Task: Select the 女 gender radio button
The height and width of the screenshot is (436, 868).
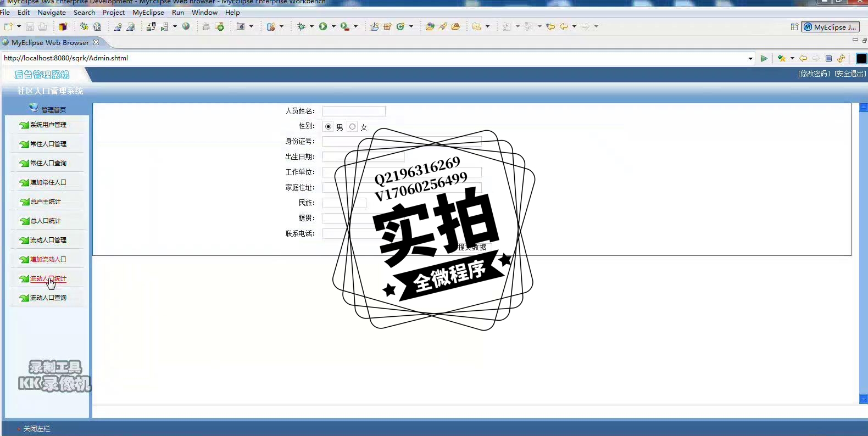Action: click(352, 127)
